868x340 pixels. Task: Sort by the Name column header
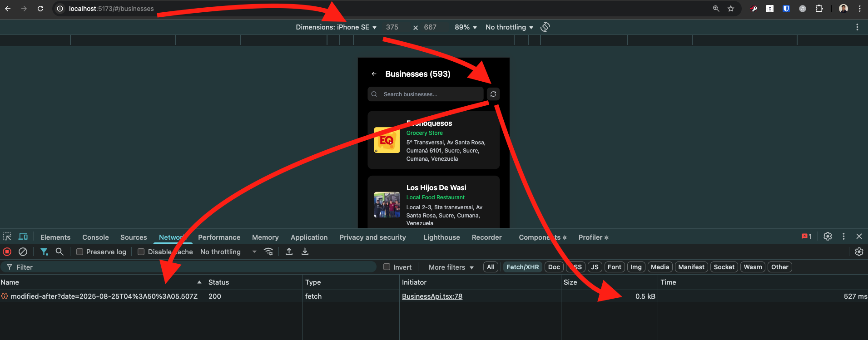tap(103, 282)
